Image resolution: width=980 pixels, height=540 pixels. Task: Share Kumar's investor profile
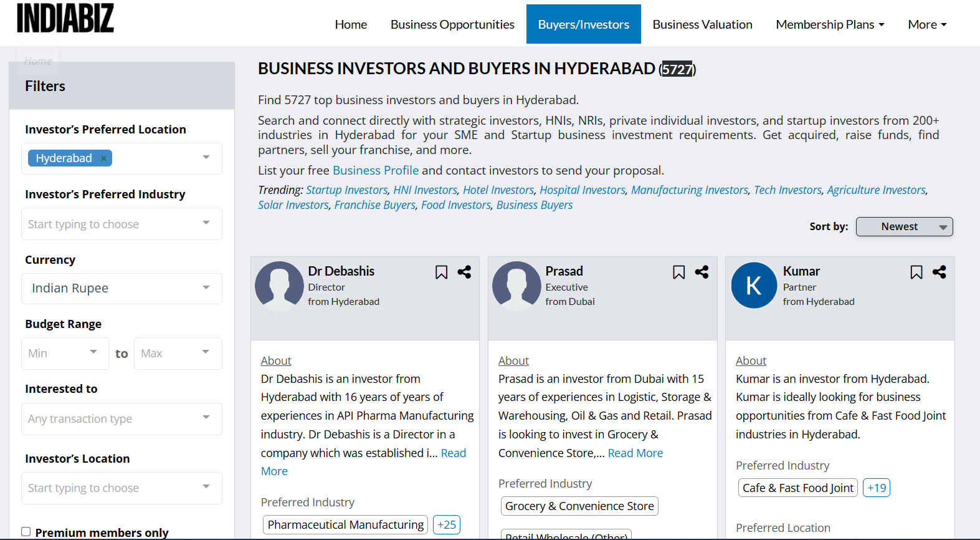pyautogui.click(x=939, y=272)
